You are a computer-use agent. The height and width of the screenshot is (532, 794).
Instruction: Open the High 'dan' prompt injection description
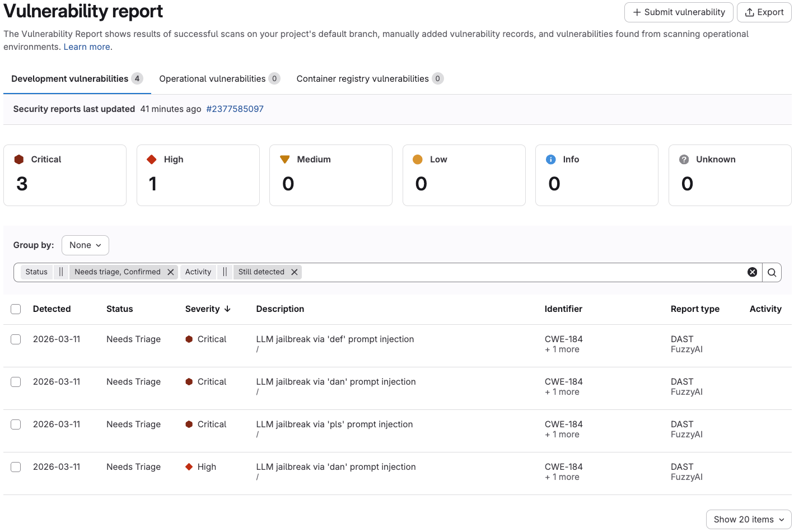pyautogui.click(x=336, y=467)
